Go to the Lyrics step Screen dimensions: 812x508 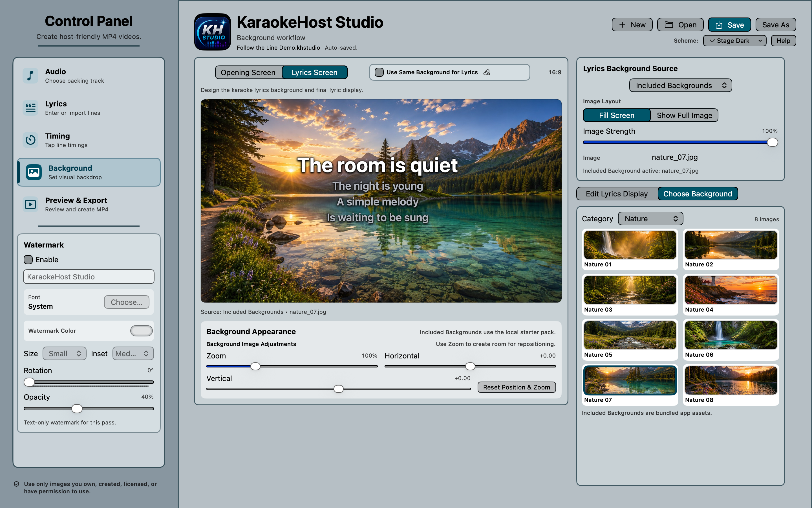pyautogui.click(x=89, y=108)
